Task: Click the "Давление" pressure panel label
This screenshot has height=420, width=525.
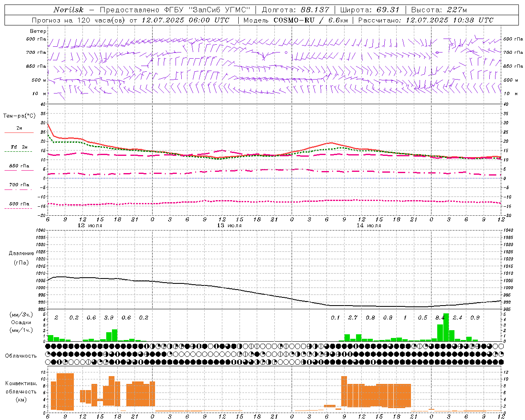Action: (x=21, y=253)
